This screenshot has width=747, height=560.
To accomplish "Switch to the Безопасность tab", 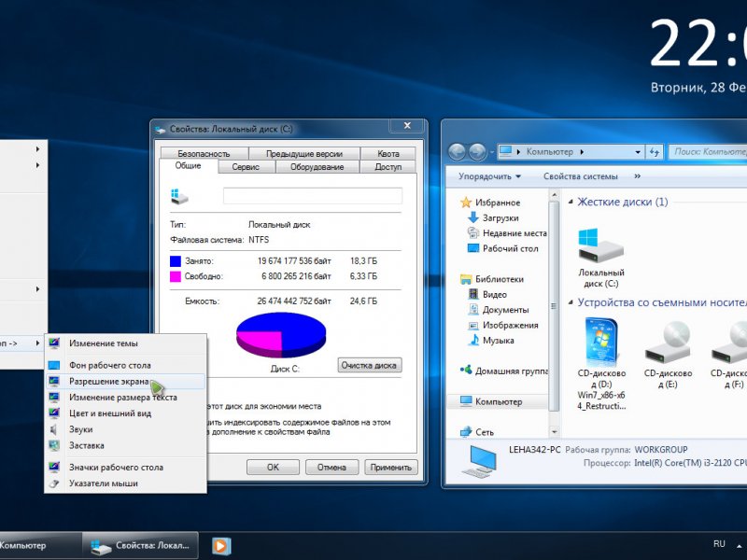I will tap(203, 153).
